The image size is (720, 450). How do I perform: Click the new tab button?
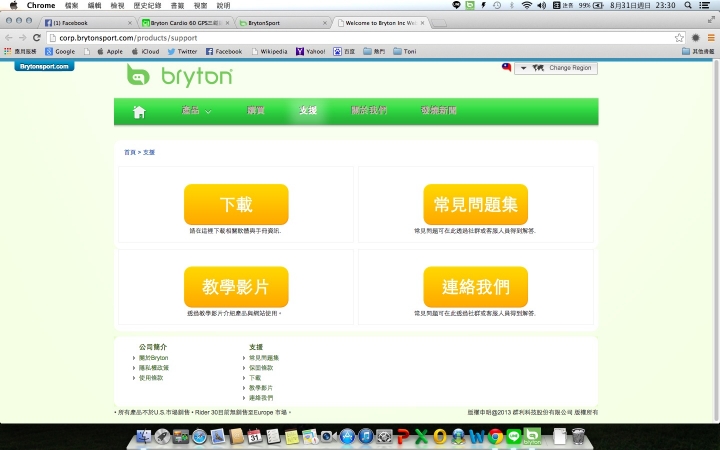tap(439, 23)
